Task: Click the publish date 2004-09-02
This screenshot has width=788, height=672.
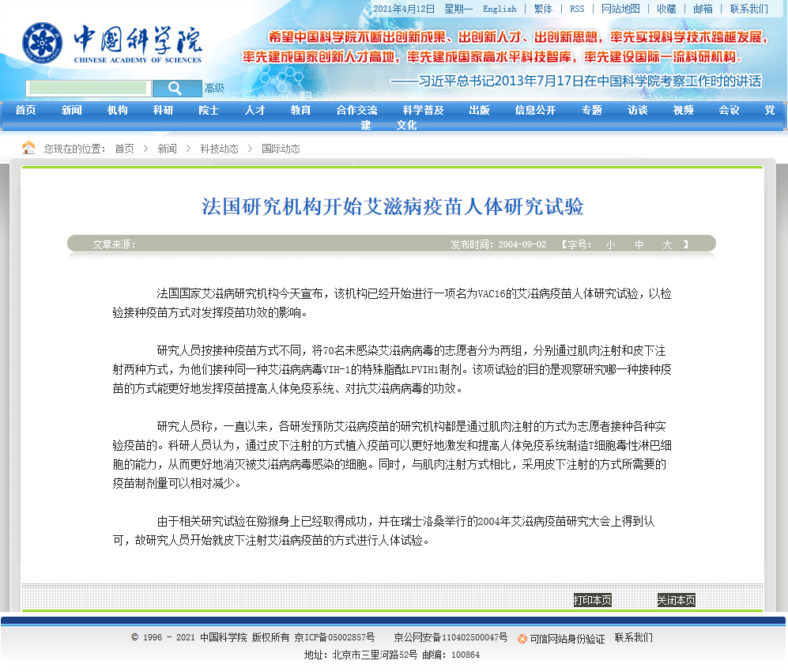Action: (x=522, y=244)
